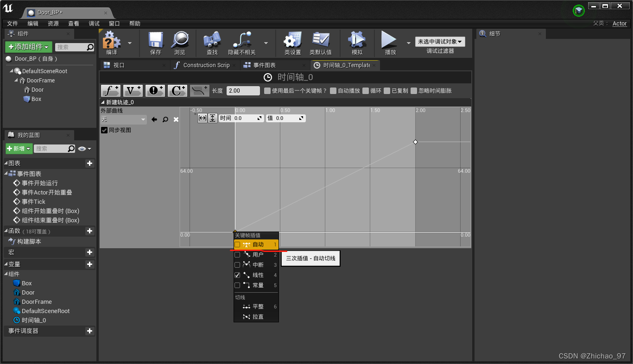Add a vector track with V+ icon
The image size is (633, 364).
pyautogui.click(x=133, y=91)
